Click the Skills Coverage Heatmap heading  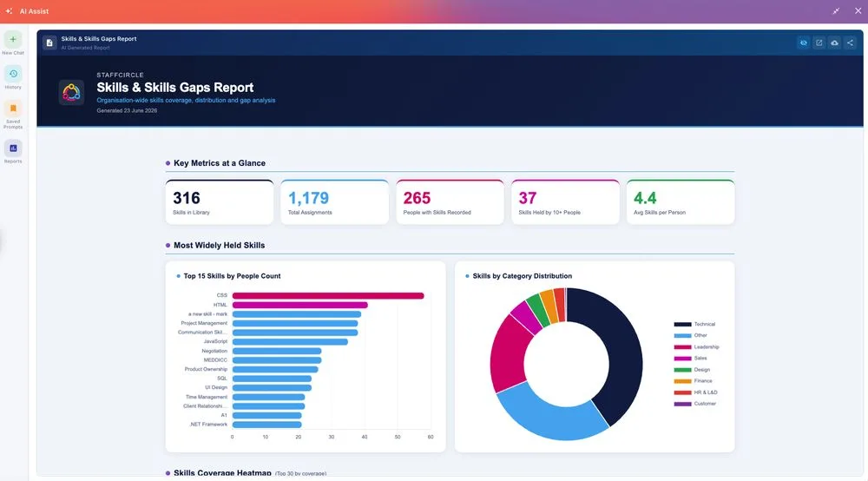(222, 472)
